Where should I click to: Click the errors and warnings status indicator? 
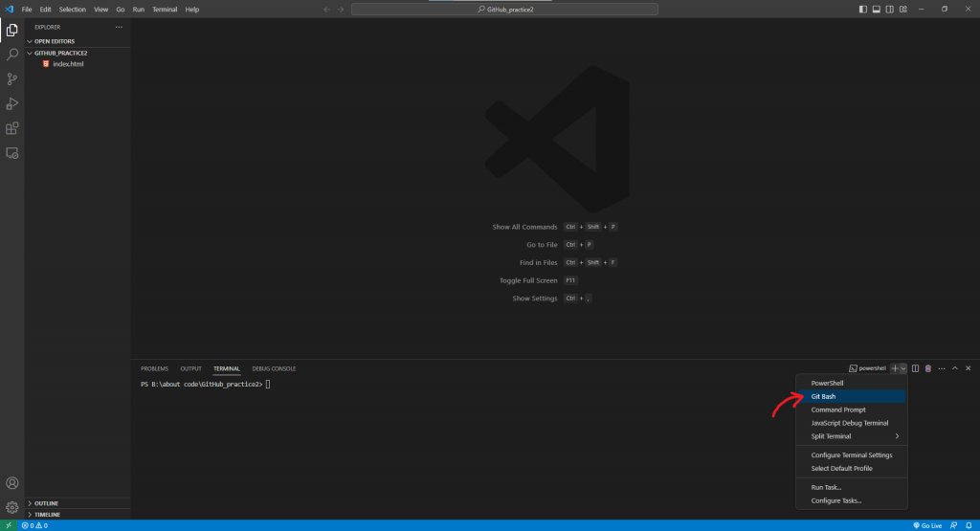click(34, 525)
